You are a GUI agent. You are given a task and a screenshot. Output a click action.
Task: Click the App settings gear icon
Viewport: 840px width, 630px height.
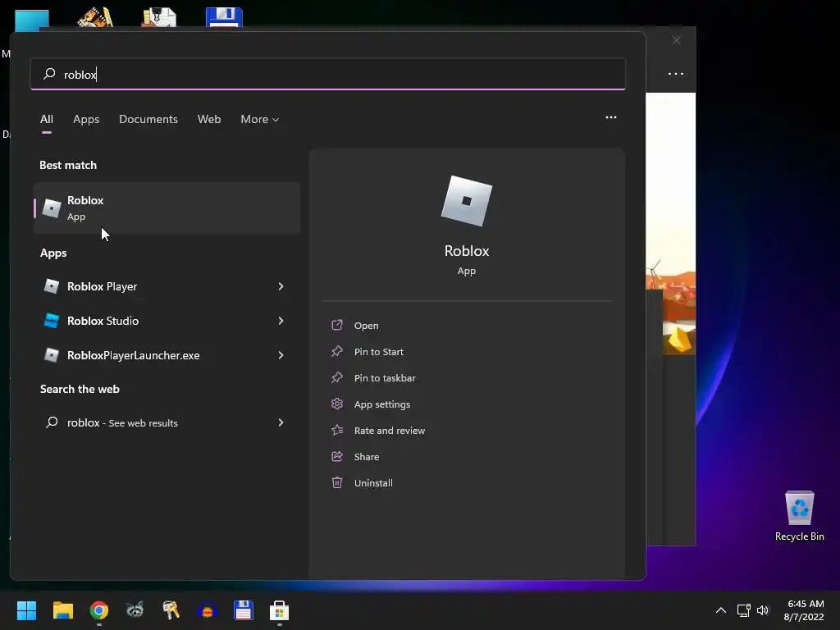click(x=337, y=404)
